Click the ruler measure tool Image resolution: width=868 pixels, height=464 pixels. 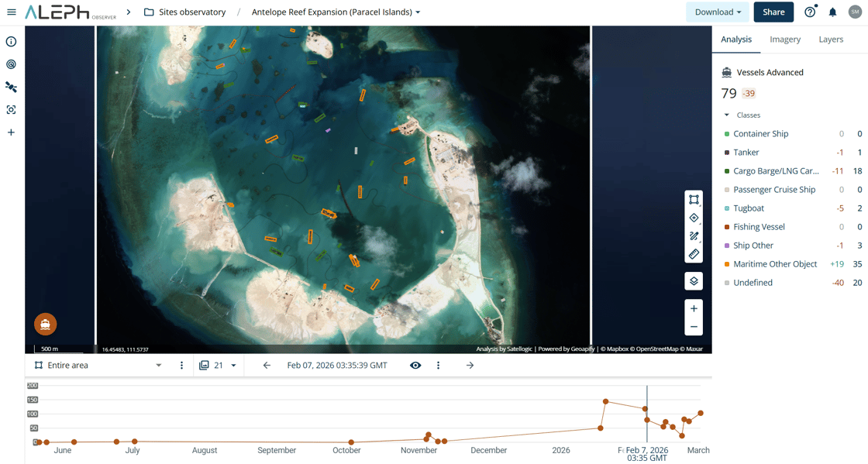click(x=694, y=254)
